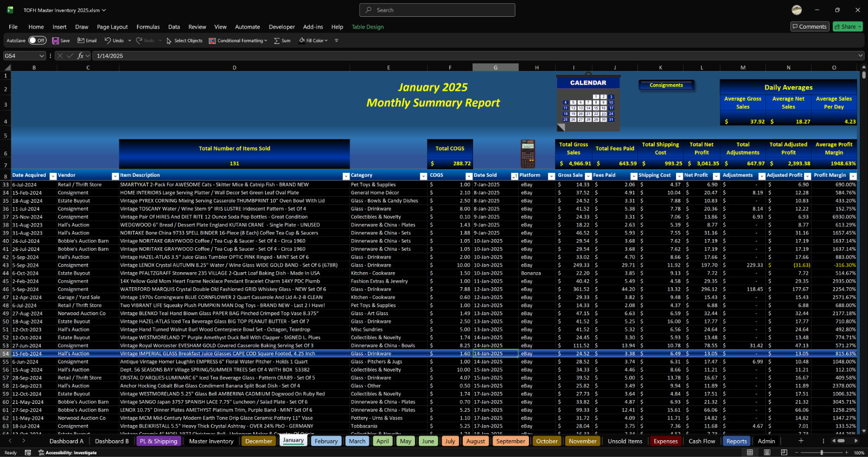Open the Vendor column filter dropdown
The width and height of the screenshot is (868, 457).
pos(115,176)
